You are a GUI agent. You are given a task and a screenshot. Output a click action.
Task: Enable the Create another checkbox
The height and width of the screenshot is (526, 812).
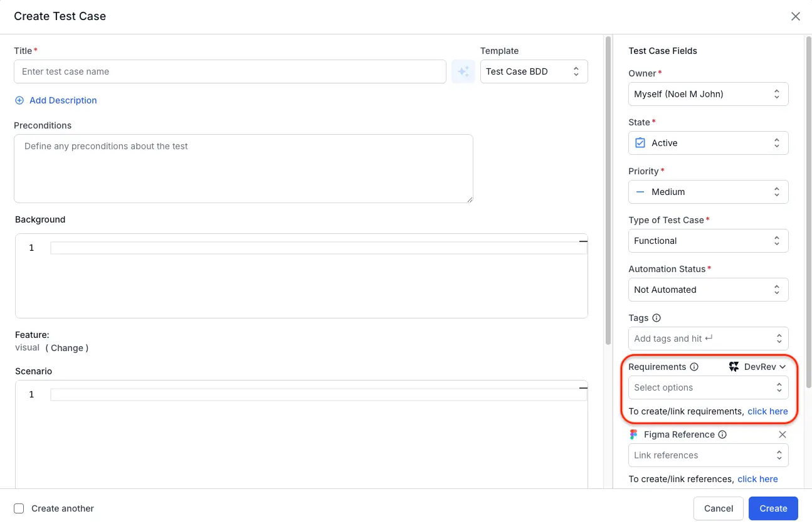pyautogui.click(x=19, y=508)
